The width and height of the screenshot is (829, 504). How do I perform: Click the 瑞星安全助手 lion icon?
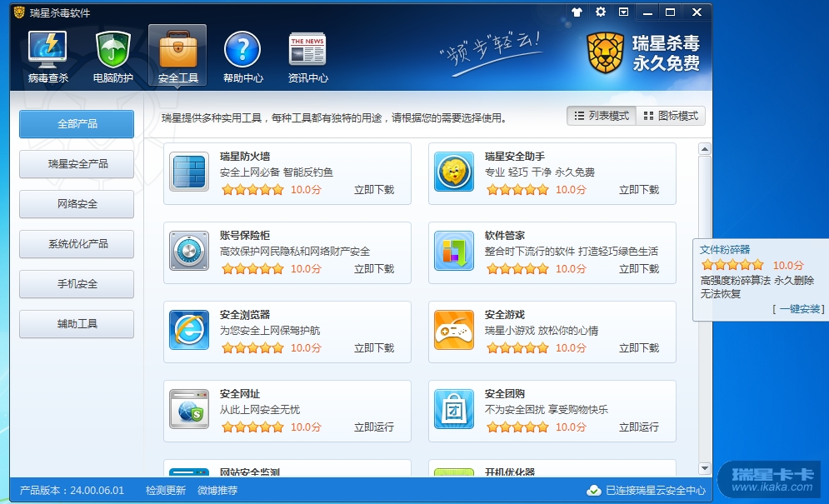click(454, 172)
